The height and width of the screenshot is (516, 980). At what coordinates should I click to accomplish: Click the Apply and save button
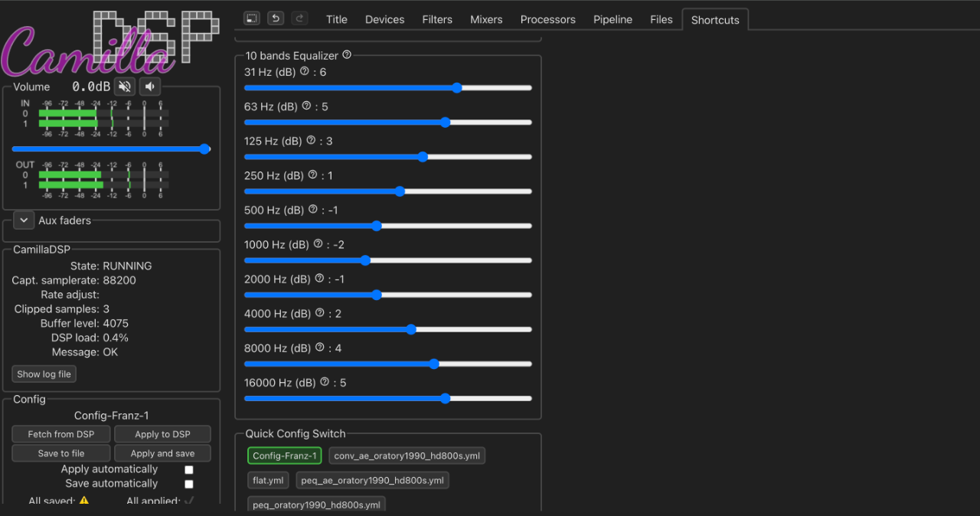coord(162,454)
